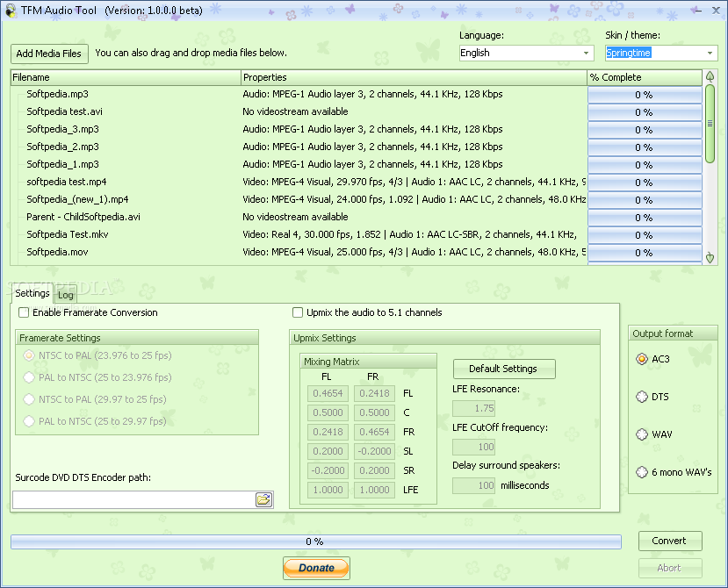Click the Properties column header
The width and height of the screenshot is (728, 588).
pos(414,77)
